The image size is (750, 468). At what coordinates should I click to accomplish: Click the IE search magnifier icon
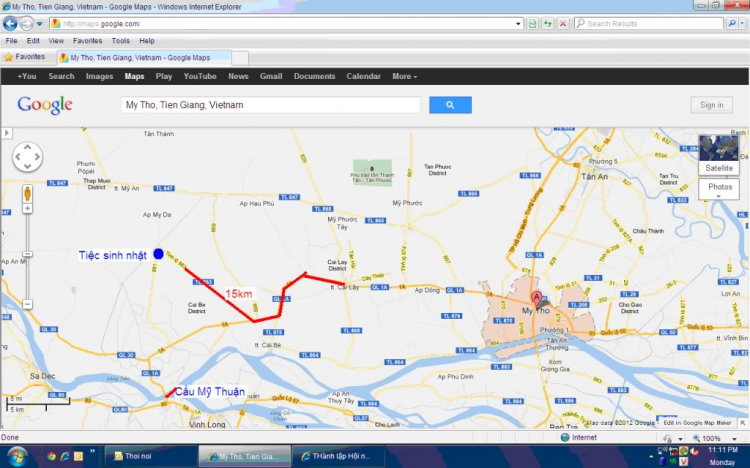(x=732, y=23)
